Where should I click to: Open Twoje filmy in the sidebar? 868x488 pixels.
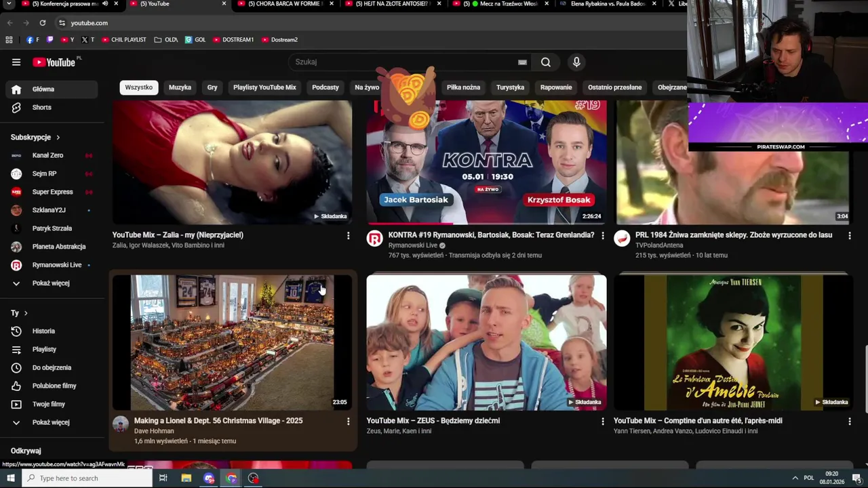(x=52, y=404)
